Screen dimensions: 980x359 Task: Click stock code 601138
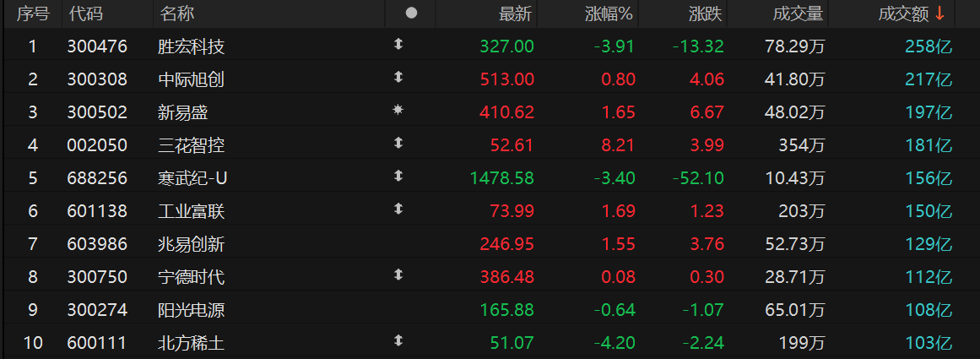coord(97,211)
